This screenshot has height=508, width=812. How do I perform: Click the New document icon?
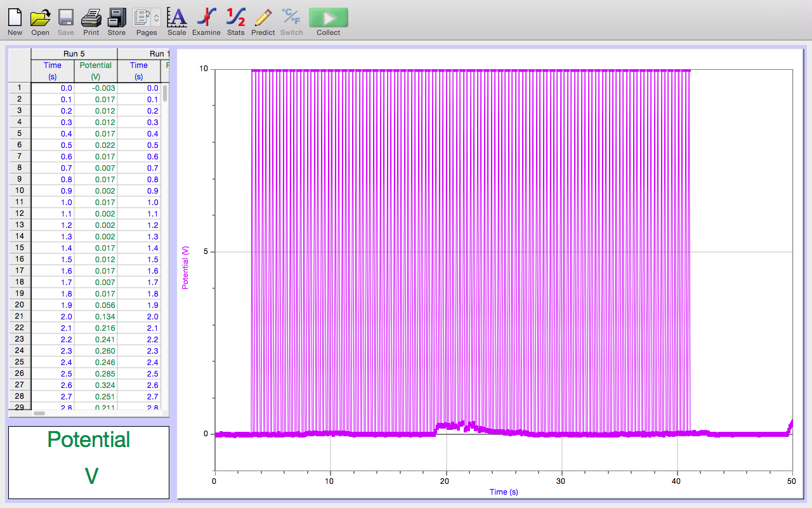(x=15, y=17)
